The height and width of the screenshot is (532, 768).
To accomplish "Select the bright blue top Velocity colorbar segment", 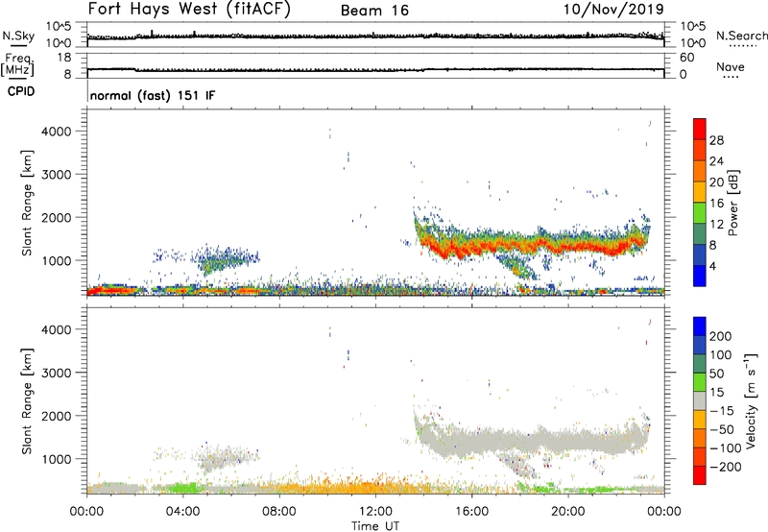I will (700, 326).
